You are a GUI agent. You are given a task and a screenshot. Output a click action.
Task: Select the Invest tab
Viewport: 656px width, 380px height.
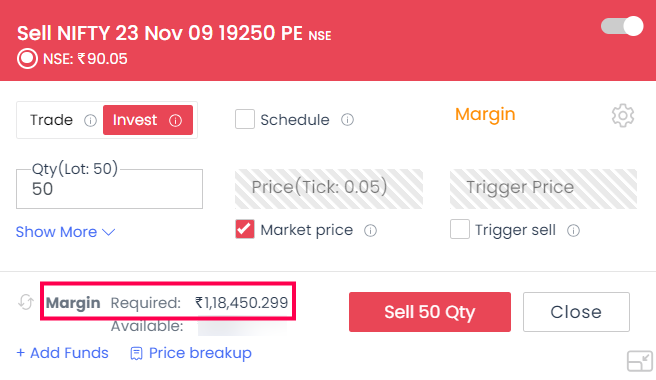[x=148, y=120]
